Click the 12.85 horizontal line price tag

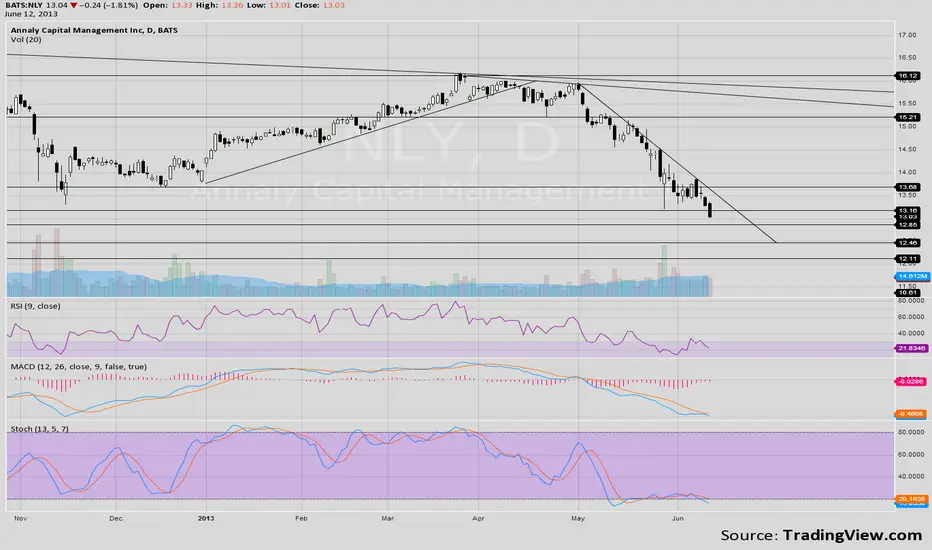[x=908, y=225]
